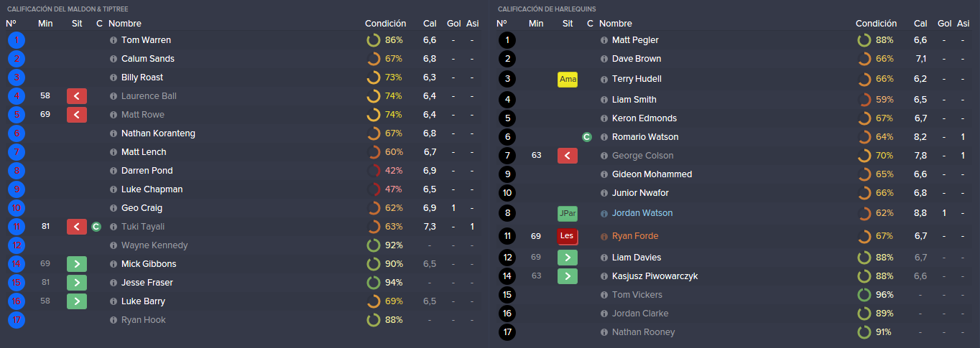980x348 pixels.
Task: Open Ryan Forde's player profile
Action: coord(635,236)
